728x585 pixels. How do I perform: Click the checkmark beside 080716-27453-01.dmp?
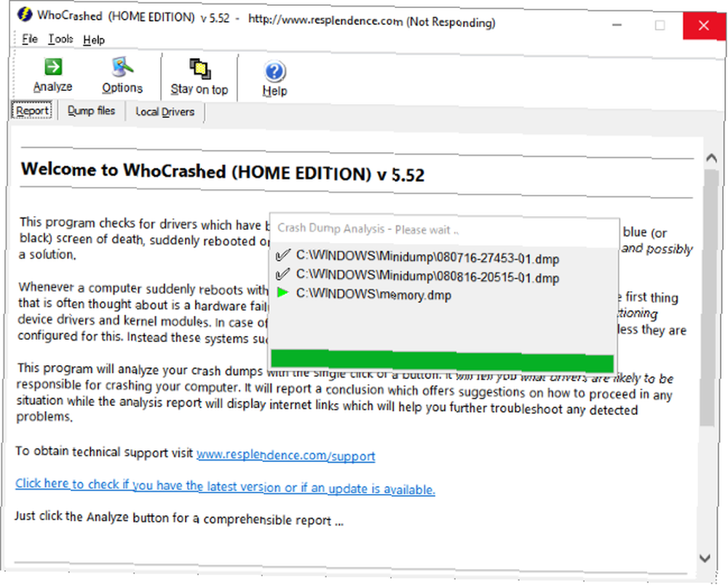tap(282, 255)
